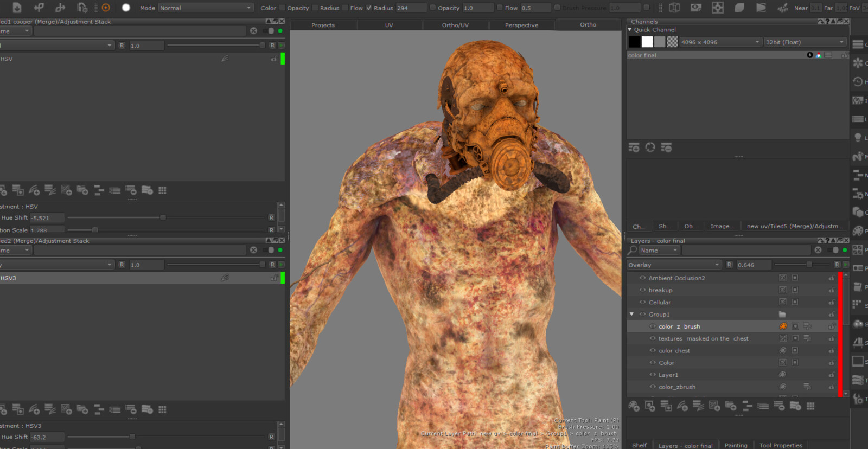Click the four-dot pattern icon in top toolbar
Viewport: 868px width, 449px height.
718,8
